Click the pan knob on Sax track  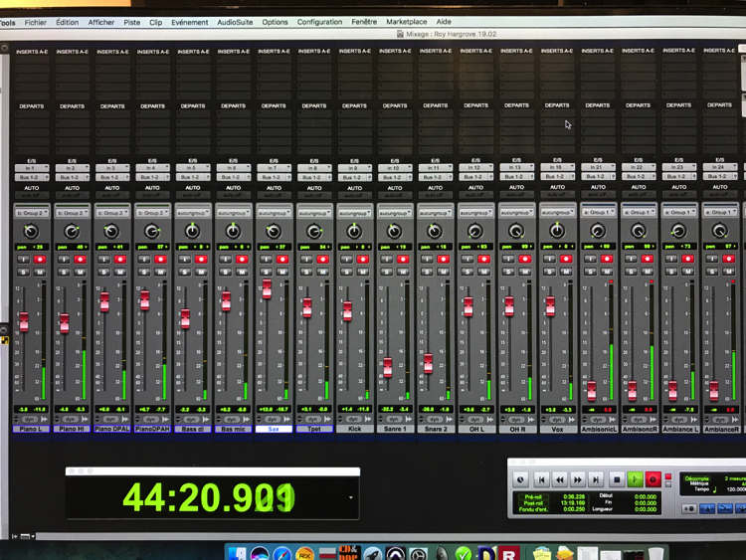[273, 231]
